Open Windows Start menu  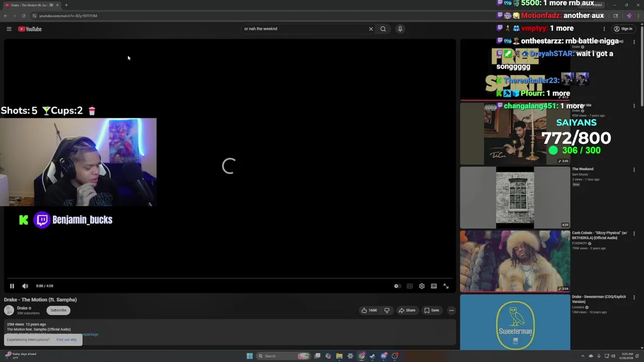click(250, 356)
